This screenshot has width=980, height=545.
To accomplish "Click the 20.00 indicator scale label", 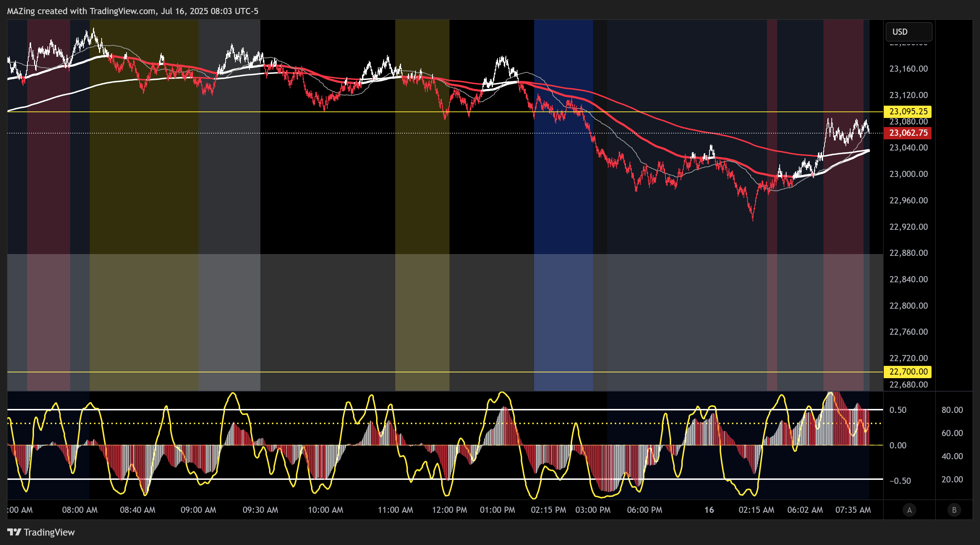I will point(952,480).
